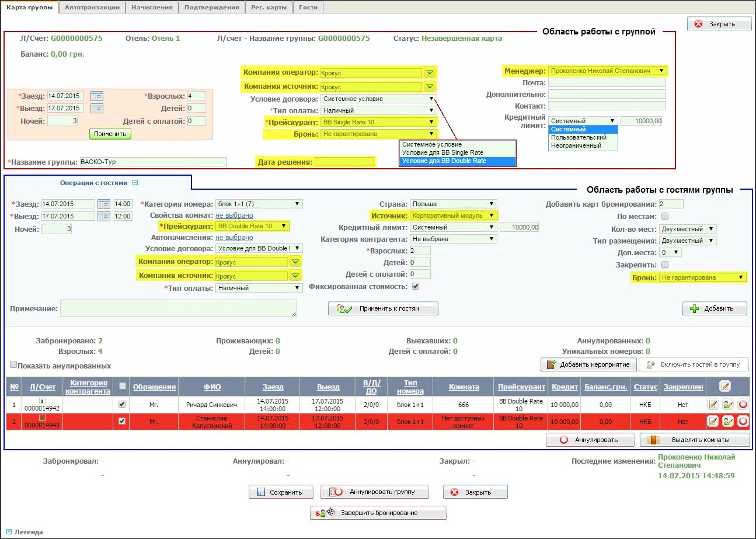Switch to Начисления tab
This screenshot has width=756, height=539.
(x=152, y=8)
